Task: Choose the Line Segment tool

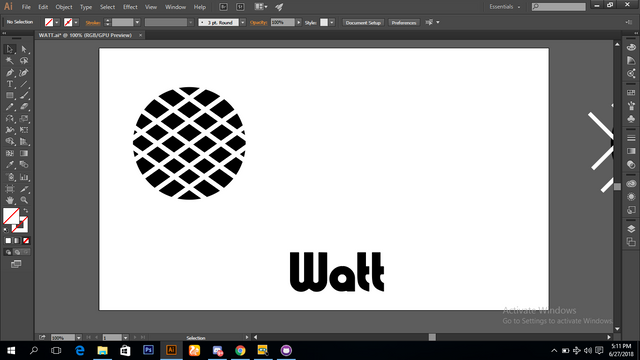Action: pos(24,84)
